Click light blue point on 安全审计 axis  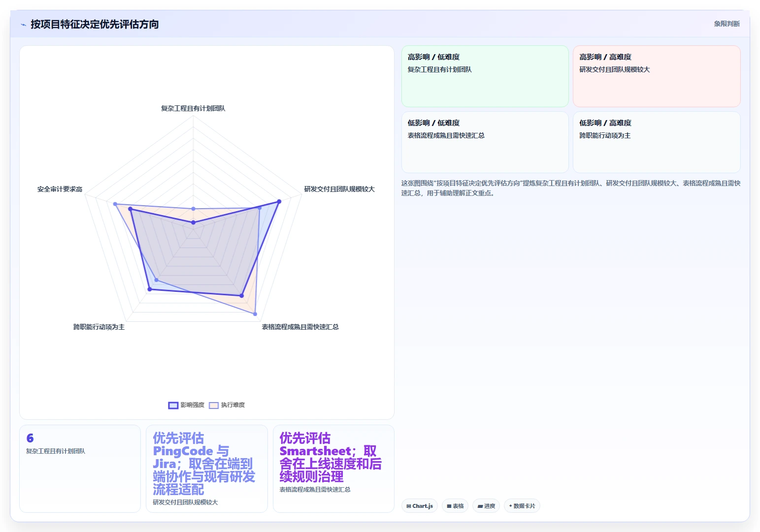(x=115, y=204)
